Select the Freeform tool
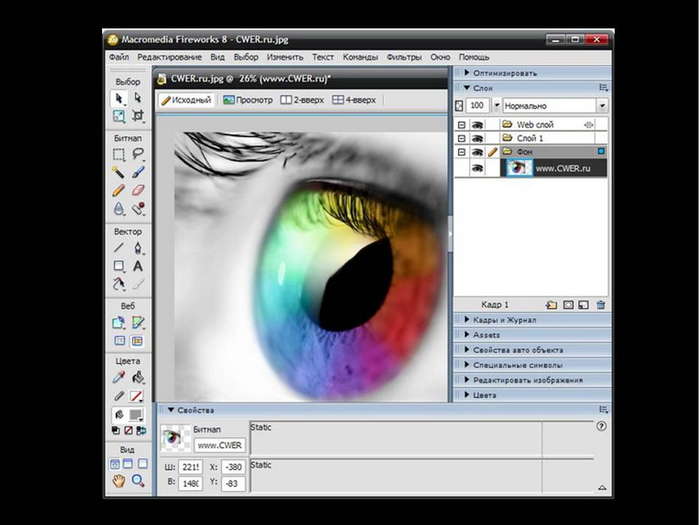 pos(118,284)
